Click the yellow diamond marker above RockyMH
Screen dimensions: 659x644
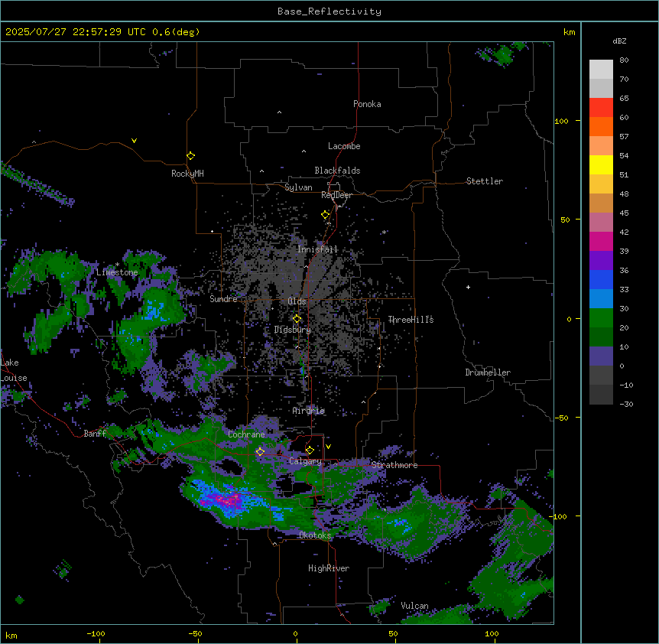(190, 156)
